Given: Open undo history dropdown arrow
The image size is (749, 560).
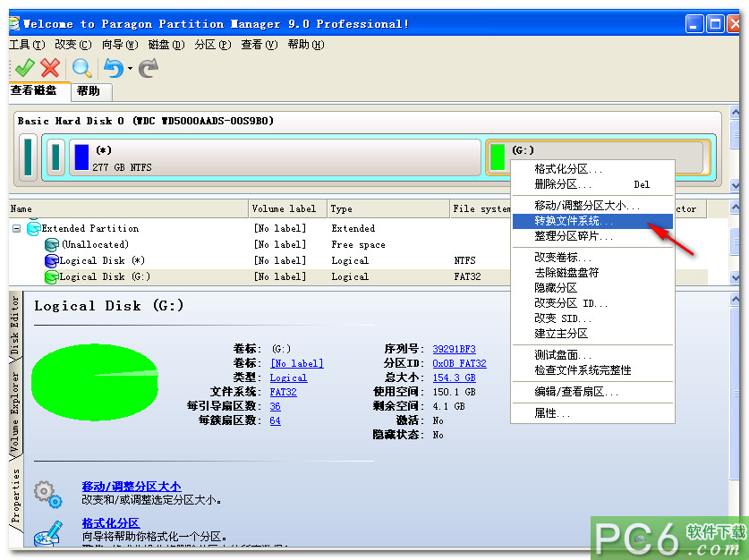Looking at the screenshot, I should (x=131, y=69).
